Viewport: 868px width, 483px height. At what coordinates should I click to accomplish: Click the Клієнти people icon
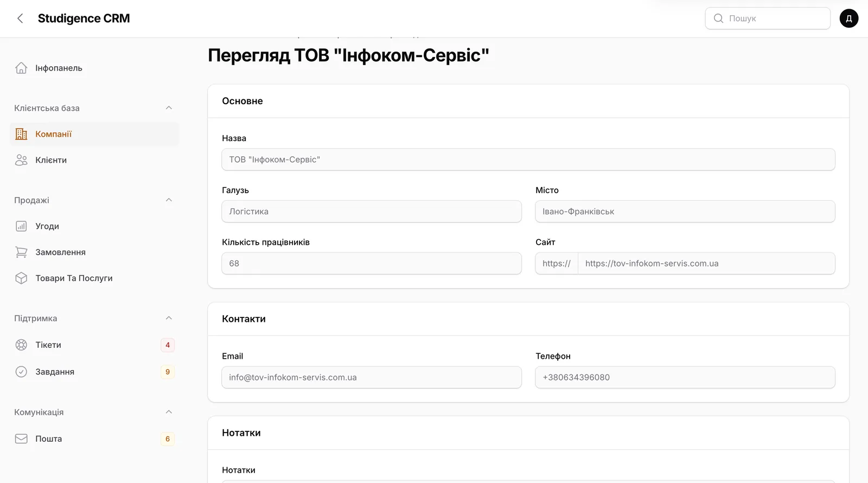[x=21, y=160]
